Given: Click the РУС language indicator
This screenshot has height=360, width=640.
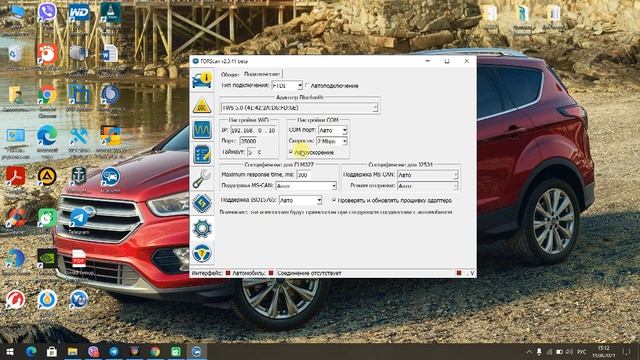Looking at the screenshot, I should coord(582,351).
